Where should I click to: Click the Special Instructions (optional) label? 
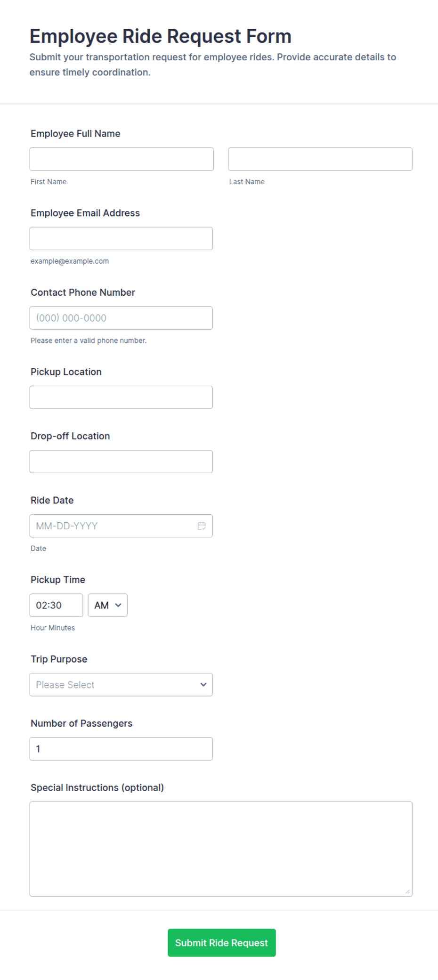(x=97, y=787)
